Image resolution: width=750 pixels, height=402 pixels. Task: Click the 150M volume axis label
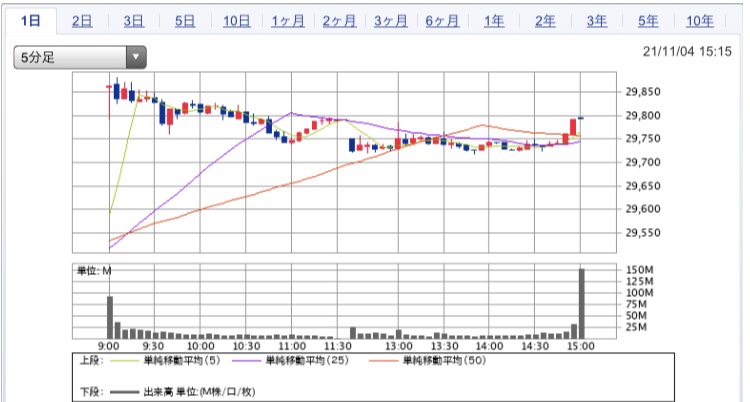coord(639,270)
